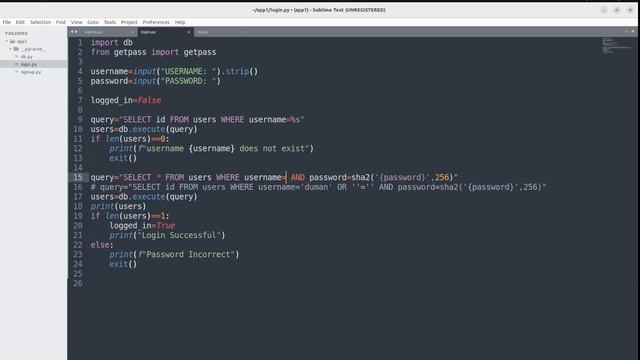Click 'else:' on line 22

[102, 245]
